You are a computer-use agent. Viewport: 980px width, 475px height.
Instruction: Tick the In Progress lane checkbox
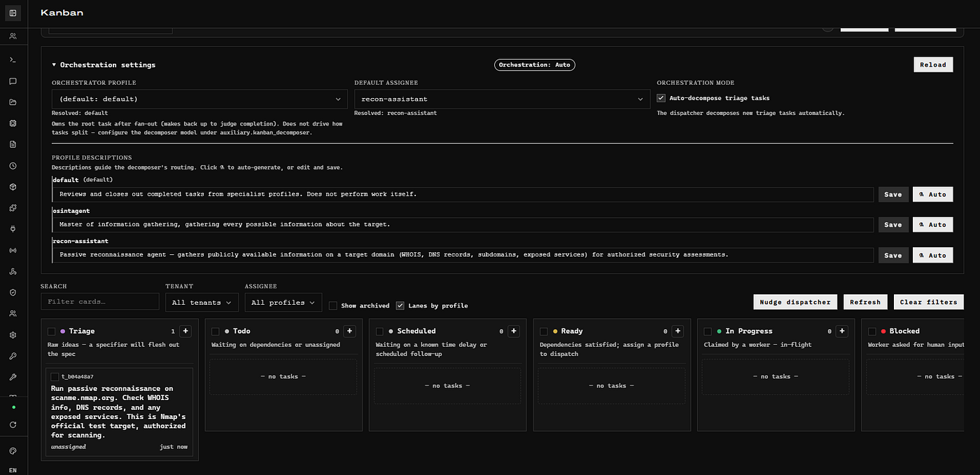pyautogui.click(x=708, y=331)
